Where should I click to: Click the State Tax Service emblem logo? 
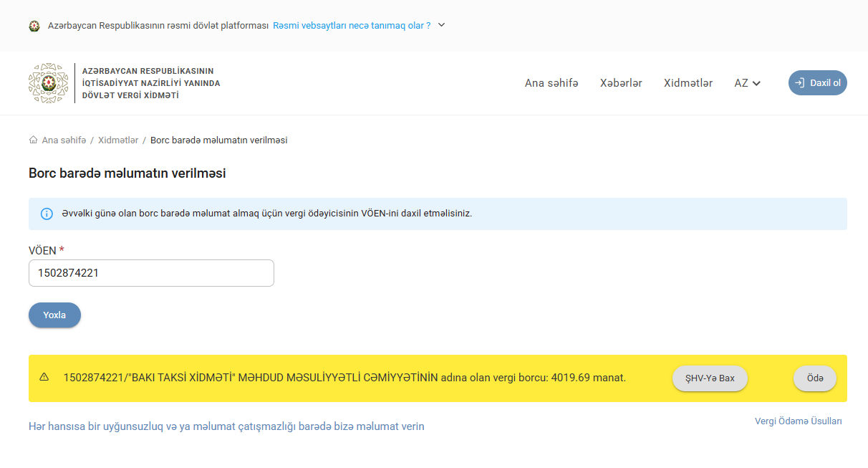(48, 83)
